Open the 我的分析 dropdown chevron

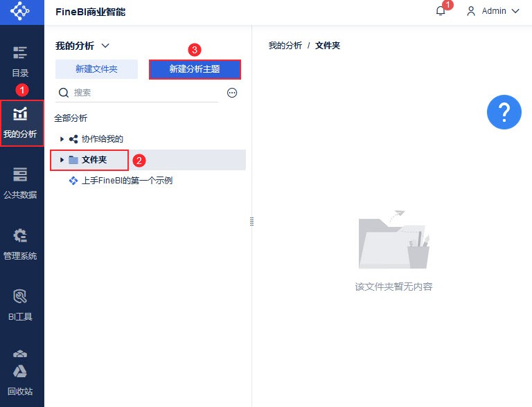[105, 46]
